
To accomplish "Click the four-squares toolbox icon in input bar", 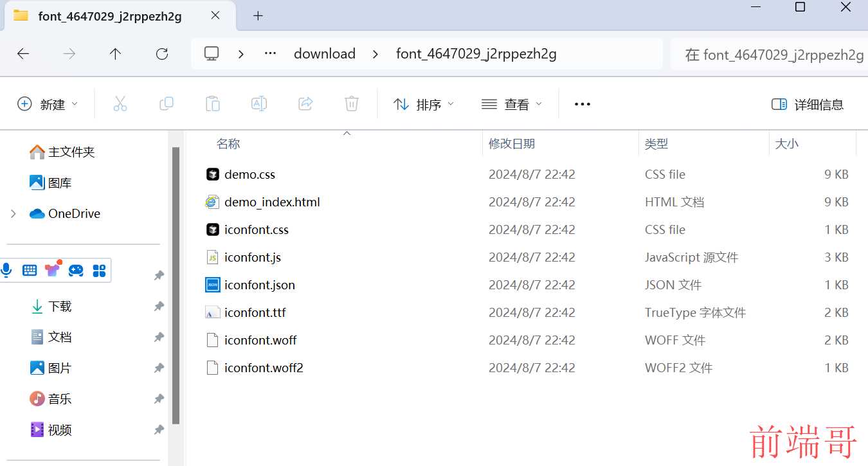I will click(99, 271).
